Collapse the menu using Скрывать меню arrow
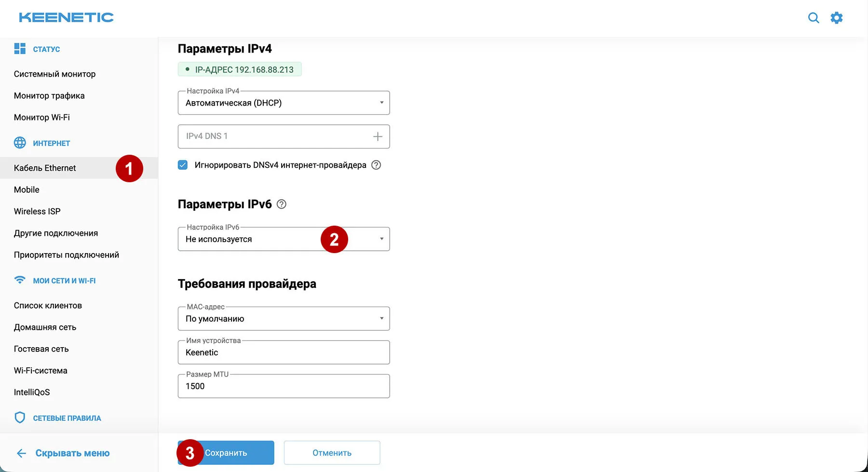The image size is (868, 472). pyautogui.click(x=21, y=453)
